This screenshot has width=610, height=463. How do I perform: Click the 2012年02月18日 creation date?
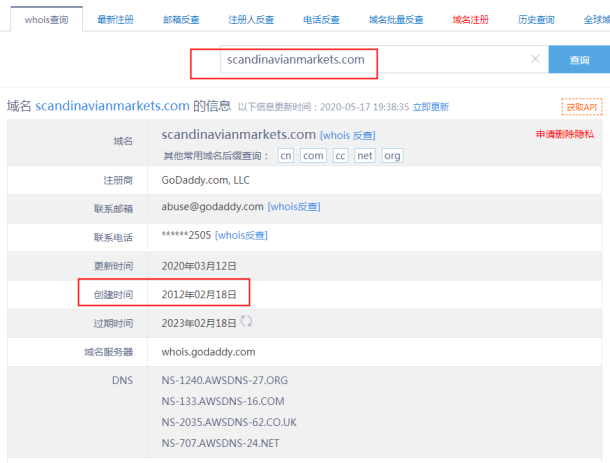click(x=199, y=295)
